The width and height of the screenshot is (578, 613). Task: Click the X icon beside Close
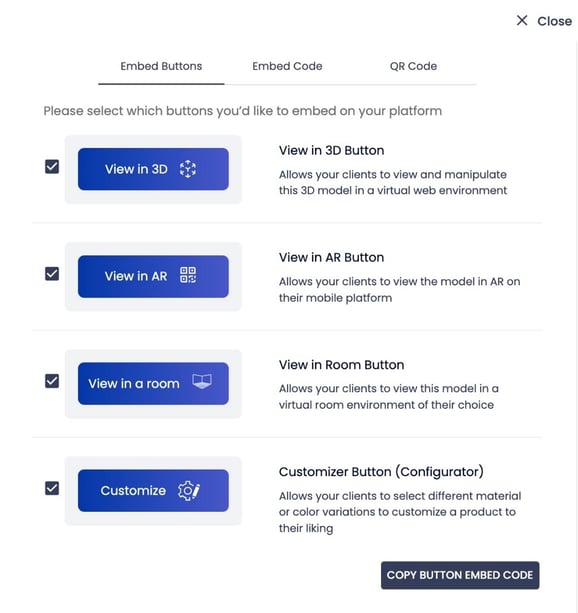[x=522, y=20]
